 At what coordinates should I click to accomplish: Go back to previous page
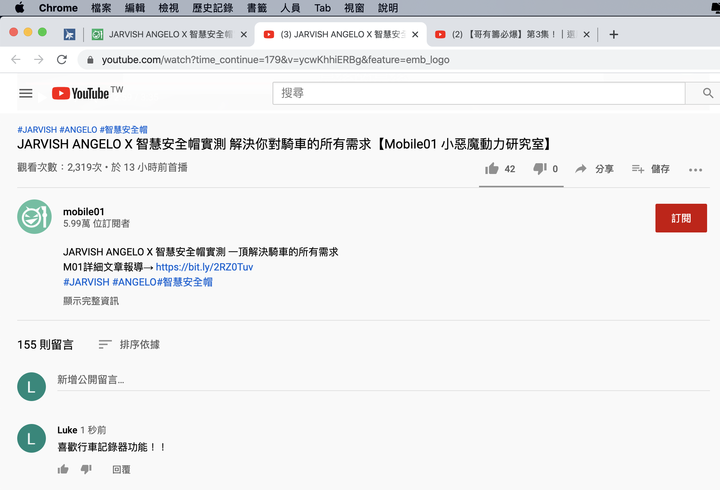16,60
